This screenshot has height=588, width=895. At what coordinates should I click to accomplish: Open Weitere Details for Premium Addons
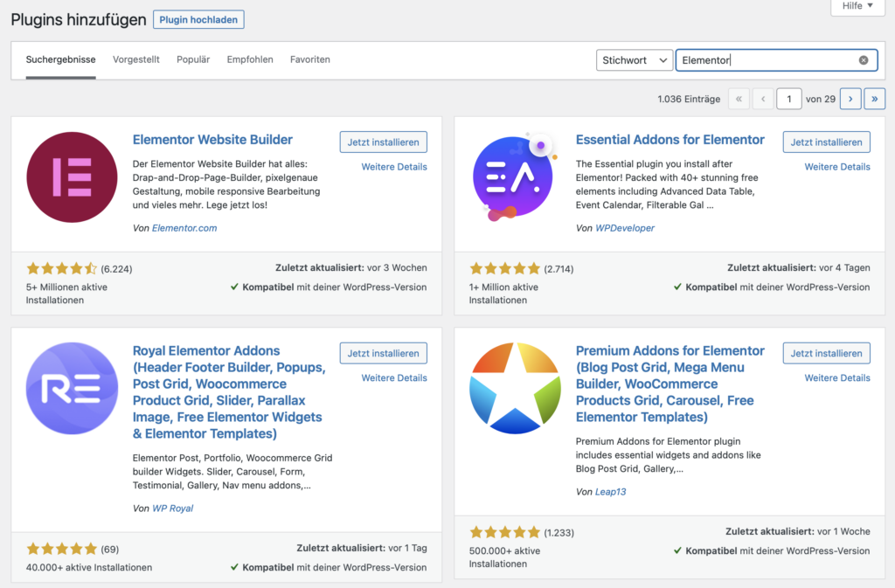point(837,377)
